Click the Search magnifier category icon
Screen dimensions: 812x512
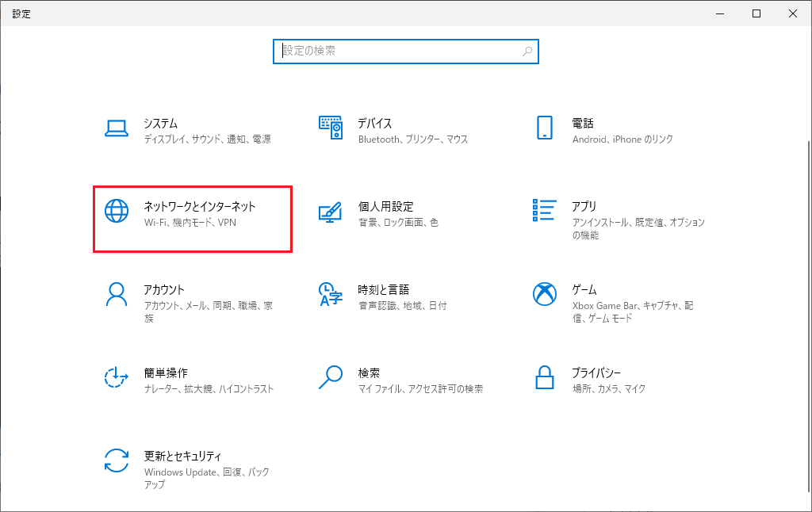coord(331,377)
